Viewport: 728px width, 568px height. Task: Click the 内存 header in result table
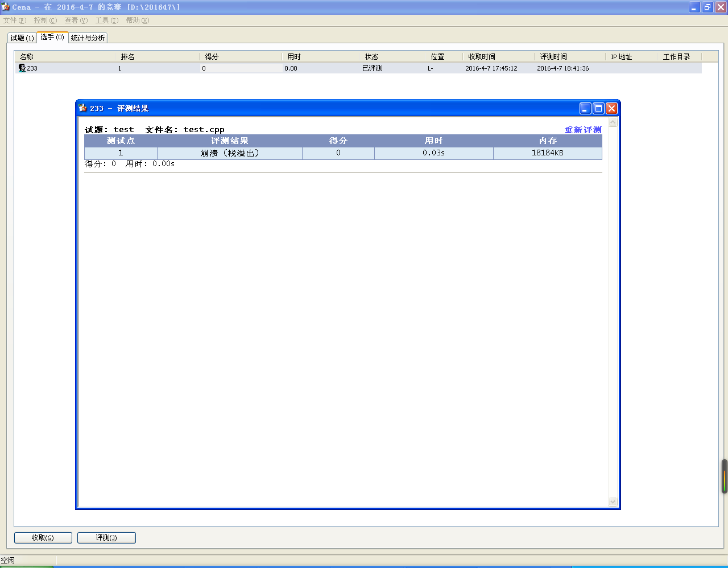[548, 141]
